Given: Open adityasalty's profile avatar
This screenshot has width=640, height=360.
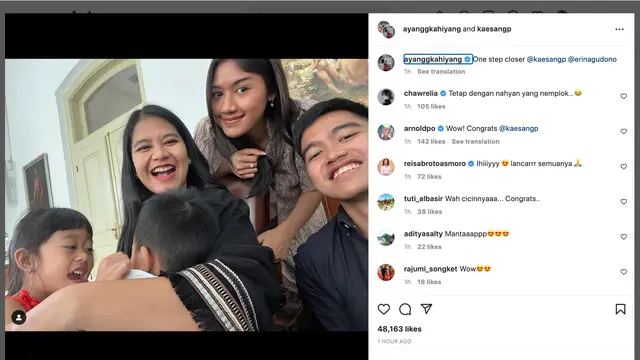Looking at the screenshot, I should click(x=386, y=238).
